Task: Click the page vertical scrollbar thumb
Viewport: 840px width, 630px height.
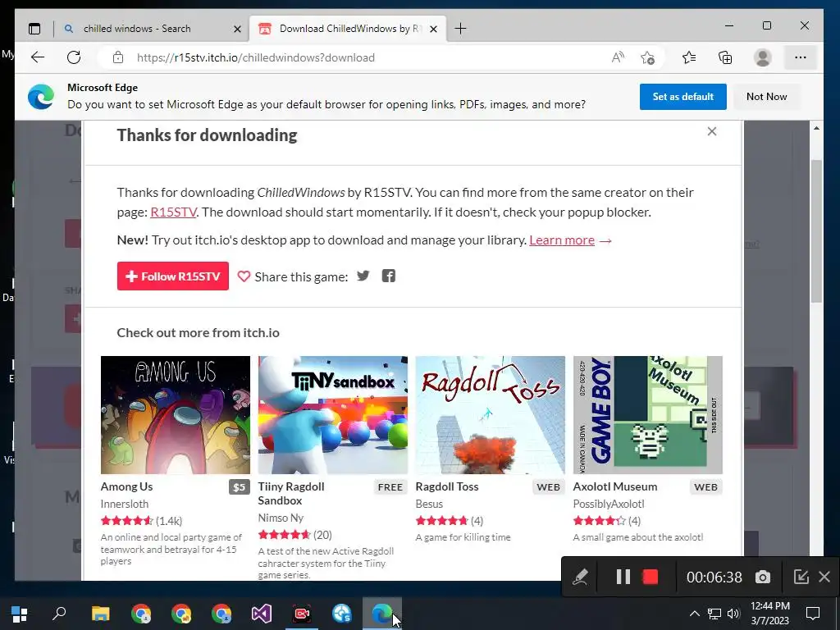Action: 816,231
